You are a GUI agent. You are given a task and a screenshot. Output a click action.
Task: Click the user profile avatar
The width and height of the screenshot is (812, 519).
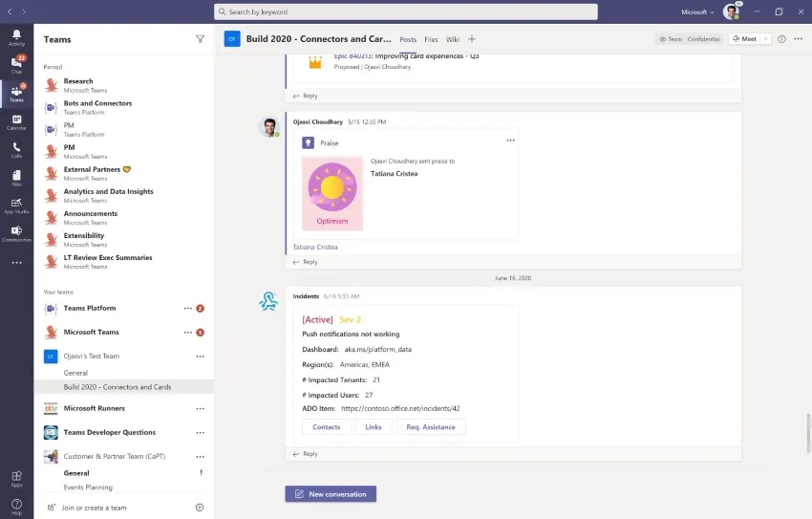pyautogui.click(x=731, y=11)
